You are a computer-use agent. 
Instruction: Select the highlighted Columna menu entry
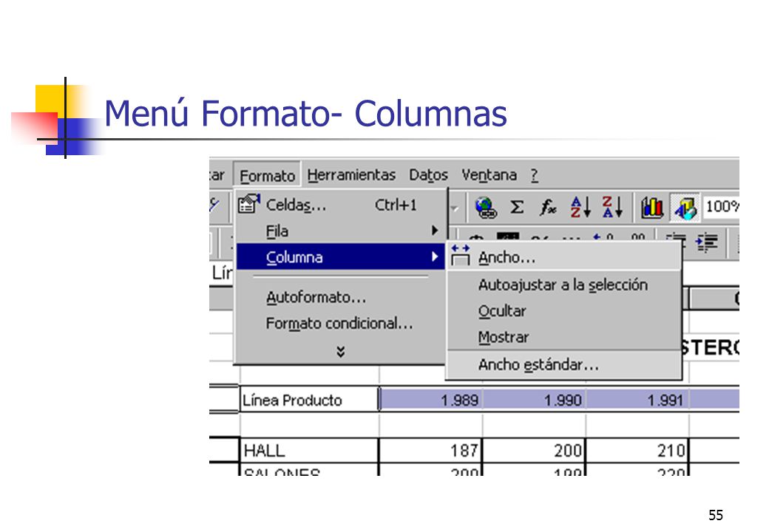click(x=340, y=256)
